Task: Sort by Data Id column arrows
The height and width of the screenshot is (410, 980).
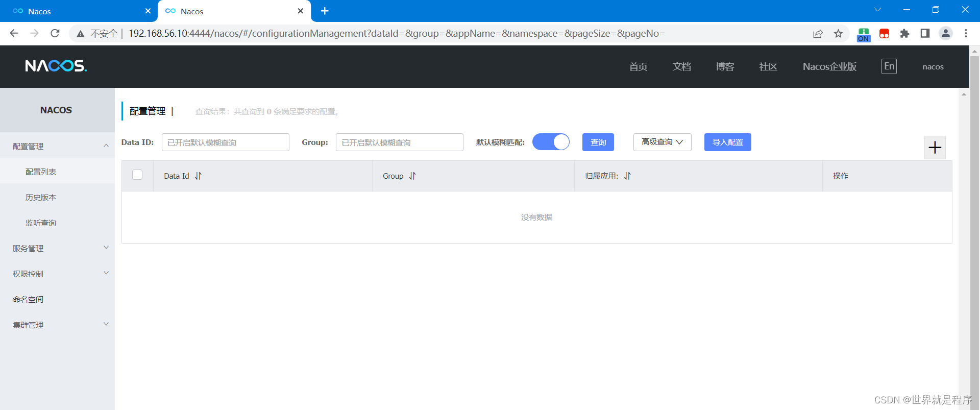Action: (x=198, y=176)
